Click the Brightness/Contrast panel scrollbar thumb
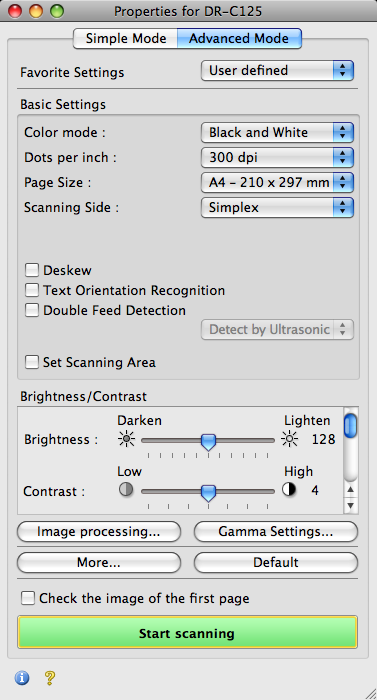This screenshot has height=700, width=377. tap(351, 426)
